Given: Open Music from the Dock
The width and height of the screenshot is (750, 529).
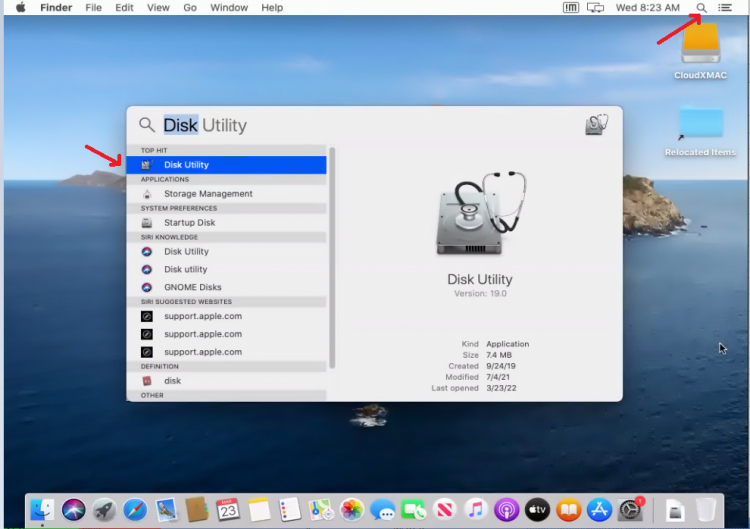Looking at the screenshot, I should 475,509.
